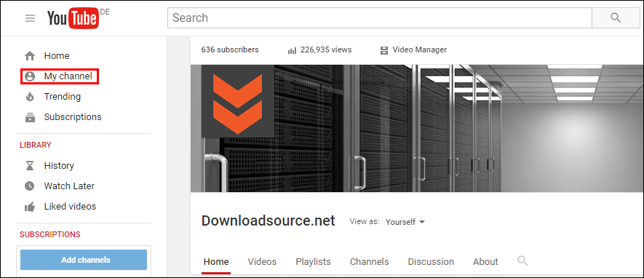Click the Subscriptions stack icon

pos(30,117)
